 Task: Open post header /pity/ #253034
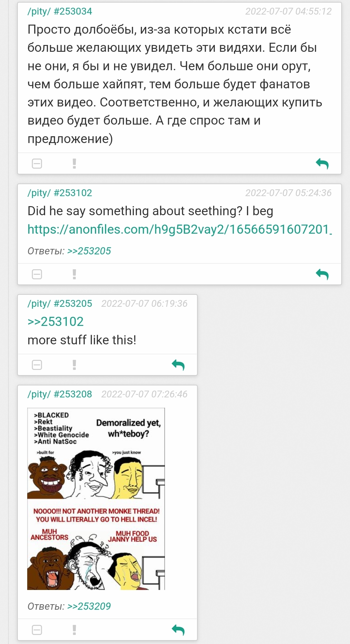[x=60, y=11]
